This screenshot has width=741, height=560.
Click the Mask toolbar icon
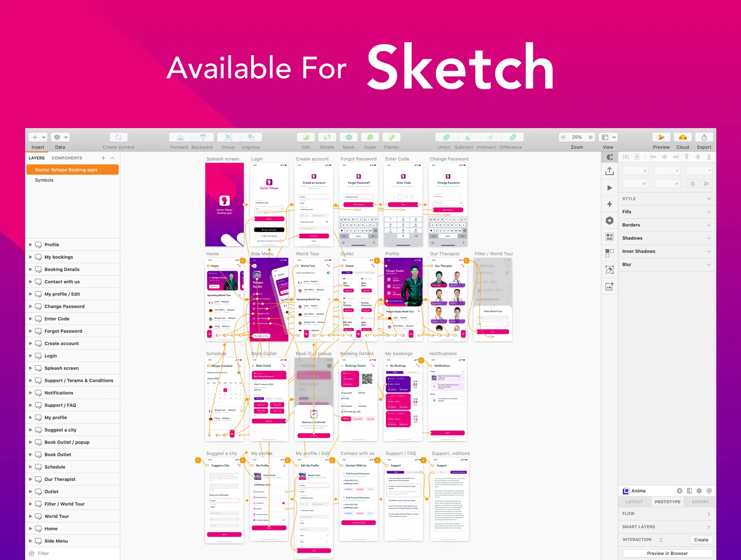[x=349, y=137]
